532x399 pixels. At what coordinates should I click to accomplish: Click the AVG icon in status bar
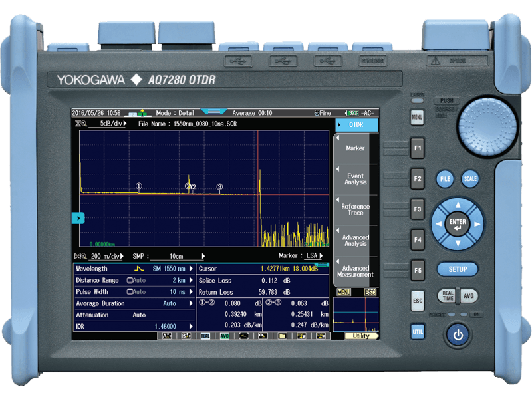[225, 336]
